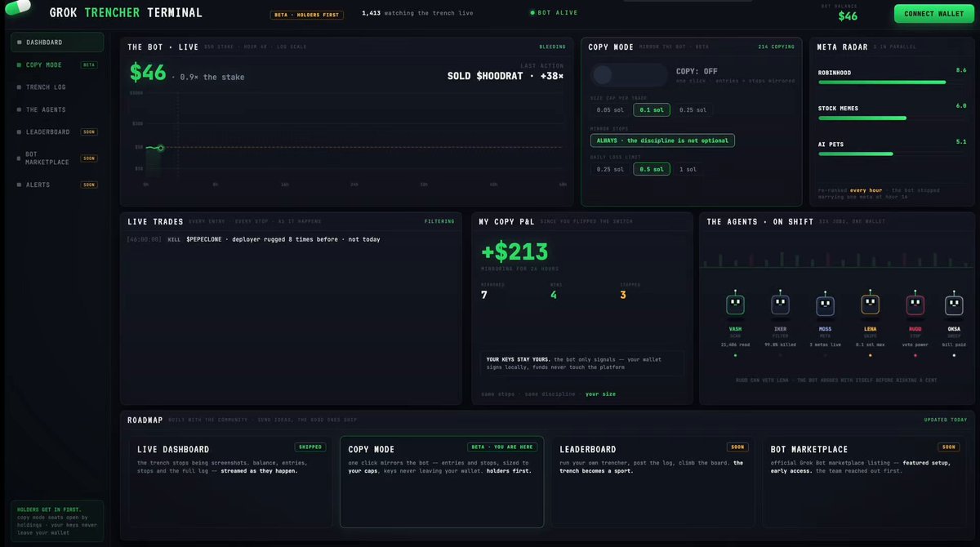Image resolution: width=980 pixels, height=547 pixels.
Task: Click the red status dot under RUGG
Action: click(915, 355)
